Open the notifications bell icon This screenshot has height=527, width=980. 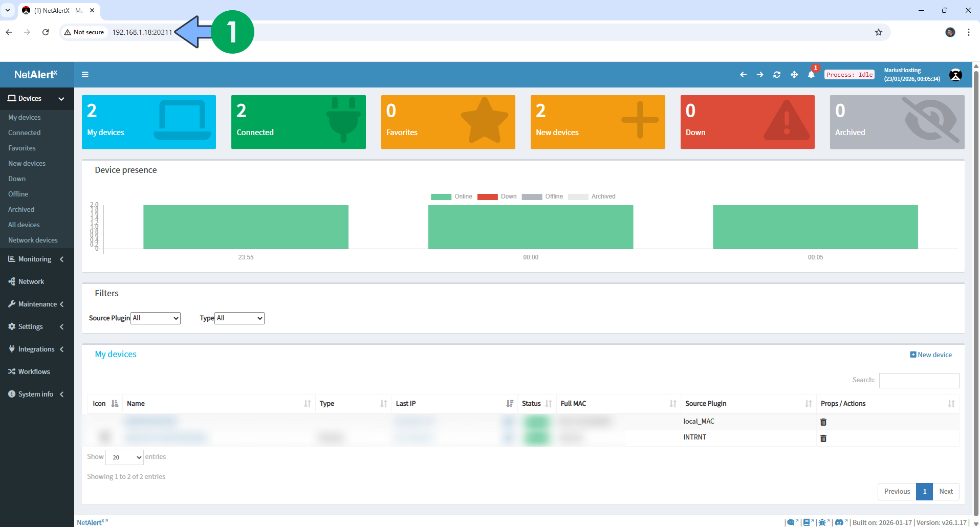(811, 75)
